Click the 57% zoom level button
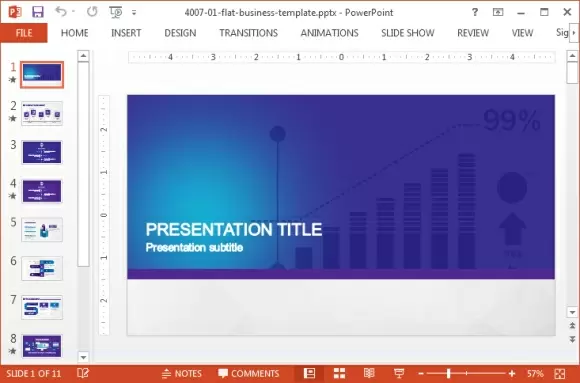 [x=535, y=373]
